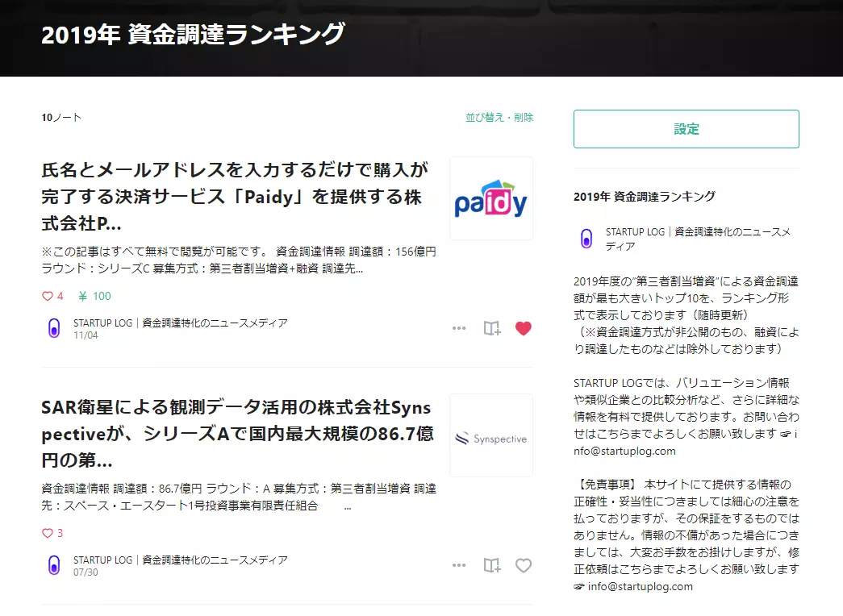Open the Synspective article title
Viewport: 843px width, 616px height.
click(x=238, y=433)
